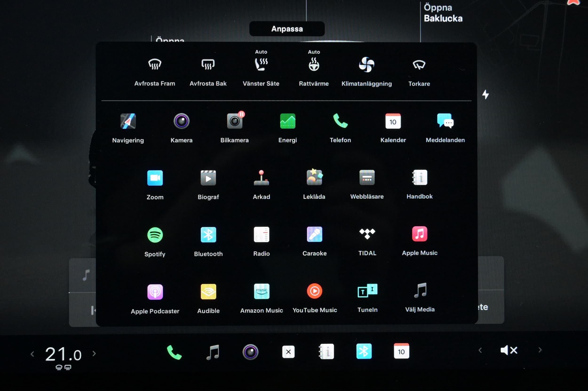588x391 pixels.
Task: Open the Radio app
Action: pyautogui.click(x=262, y=234)
